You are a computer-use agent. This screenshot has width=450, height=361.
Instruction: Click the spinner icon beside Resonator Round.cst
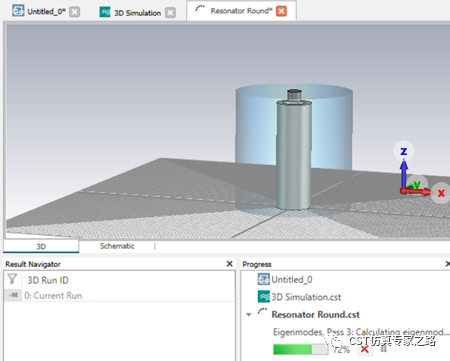tap(262, 312)
